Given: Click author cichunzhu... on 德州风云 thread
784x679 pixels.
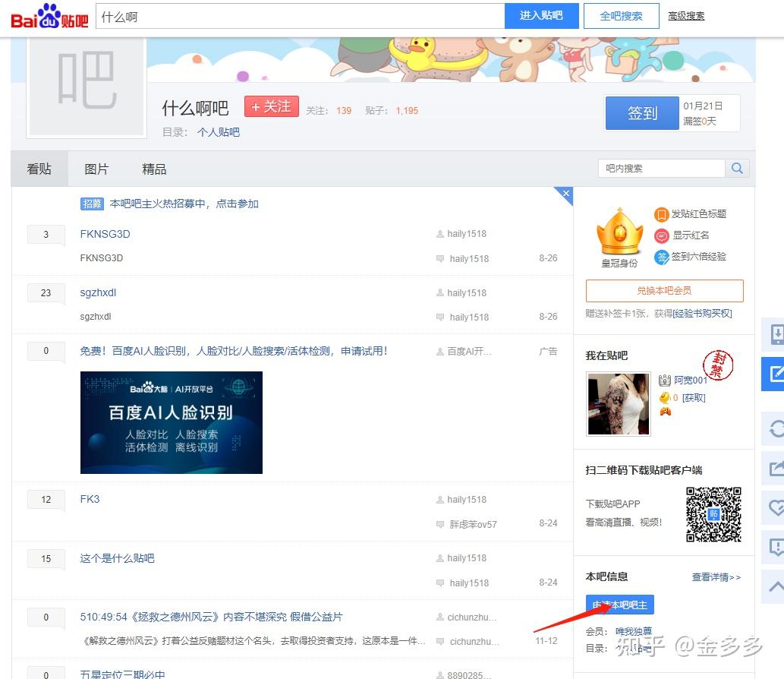Looking at the screenshot, I should click(x=472, y=617).
